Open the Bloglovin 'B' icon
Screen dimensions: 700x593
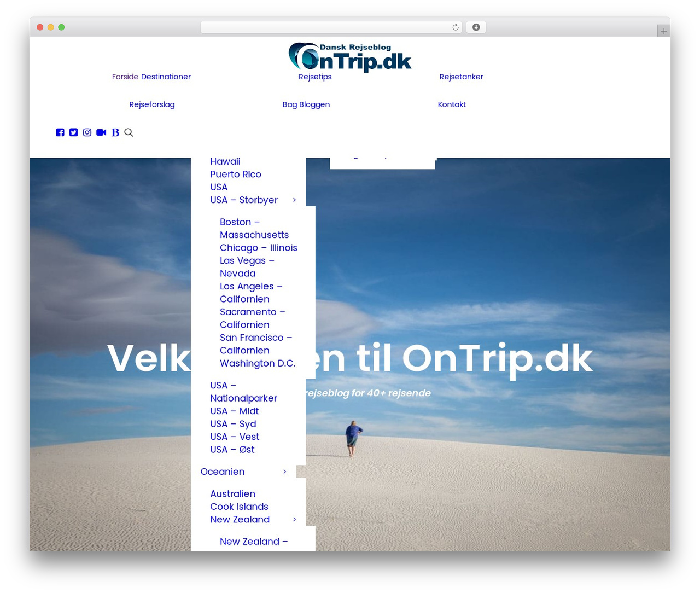click(x=115, y=132)
